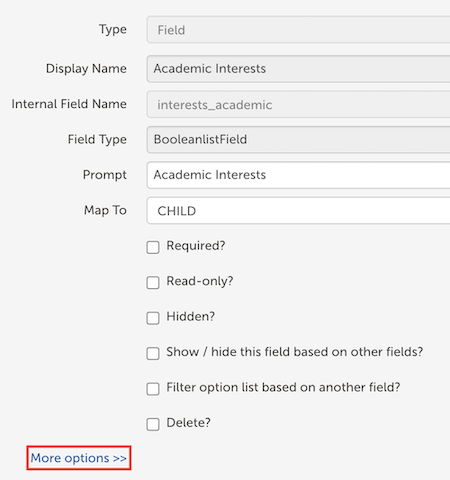Tick the Required? checkbox
This screenshot has width=450, height=480.
pos(153,247)
